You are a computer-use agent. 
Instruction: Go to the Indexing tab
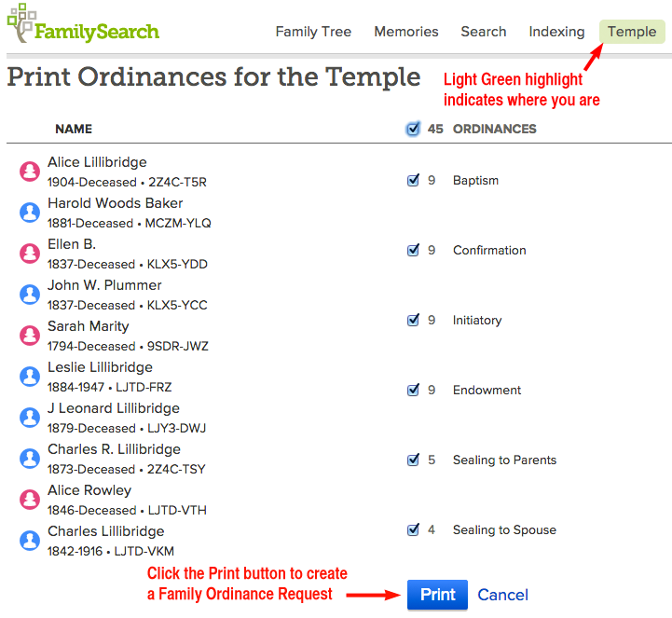556,32
